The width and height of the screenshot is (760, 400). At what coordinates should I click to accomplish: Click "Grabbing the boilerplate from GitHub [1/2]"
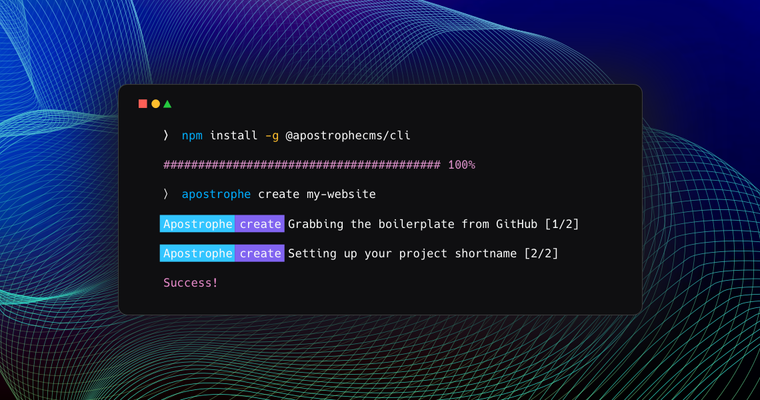(x=434, y=224)
